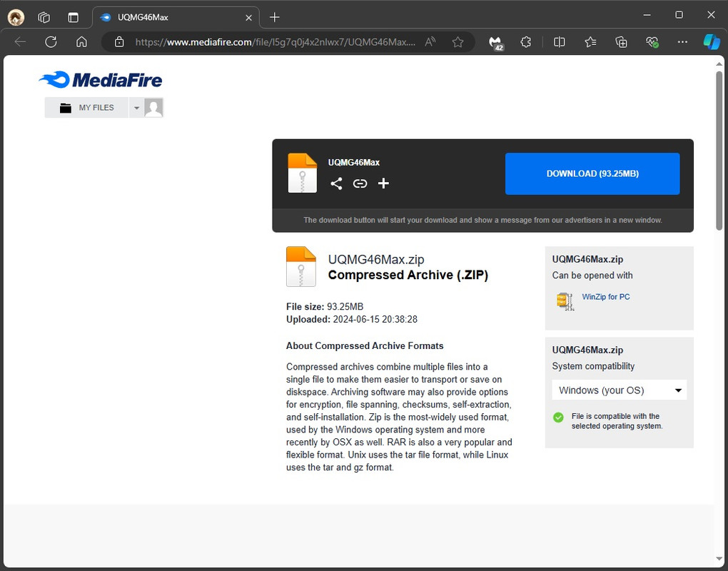Viewport: 728px width, 571px height.
Task: Refresh the page
Action: click(x=51, y=42)
